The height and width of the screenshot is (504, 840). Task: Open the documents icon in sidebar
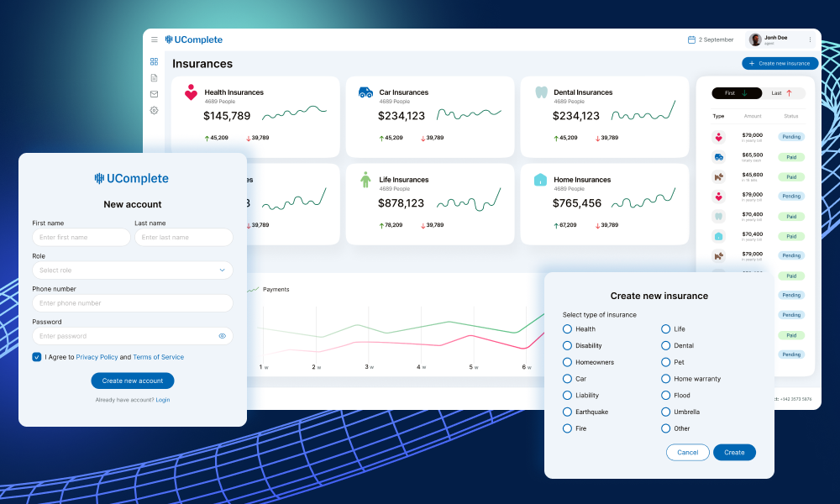[154, 78]
